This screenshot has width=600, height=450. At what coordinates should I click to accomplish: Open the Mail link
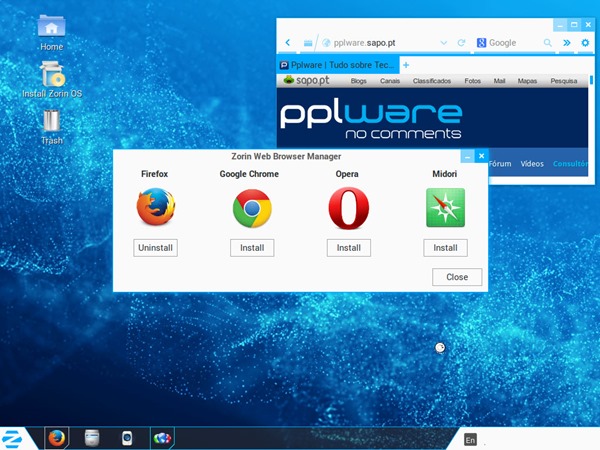(499, 81)
